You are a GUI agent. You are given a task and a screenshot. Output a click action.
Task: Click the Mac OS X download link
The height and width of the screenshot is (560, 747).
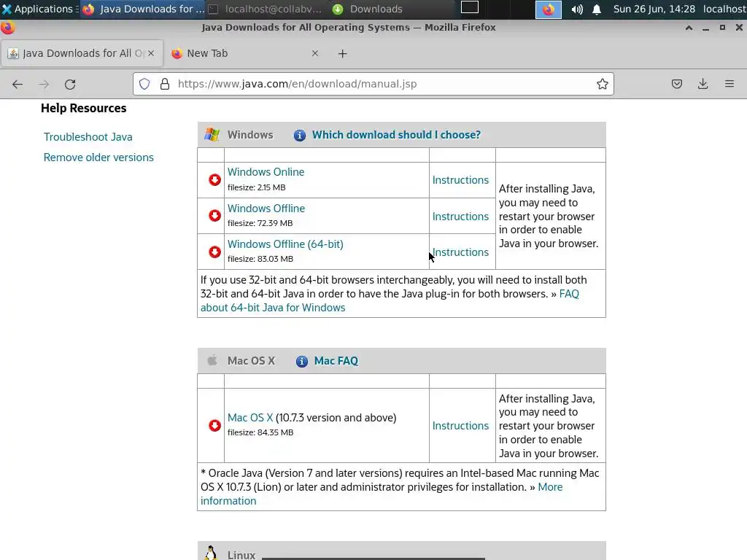pyautogui.click(x=250, y=418)
